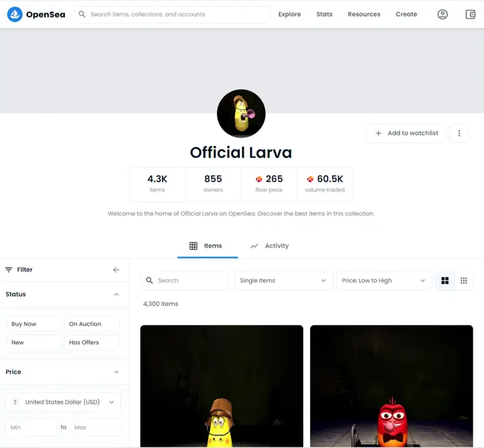
Task: Click Add to watchlist button
Action: point(406,133)
